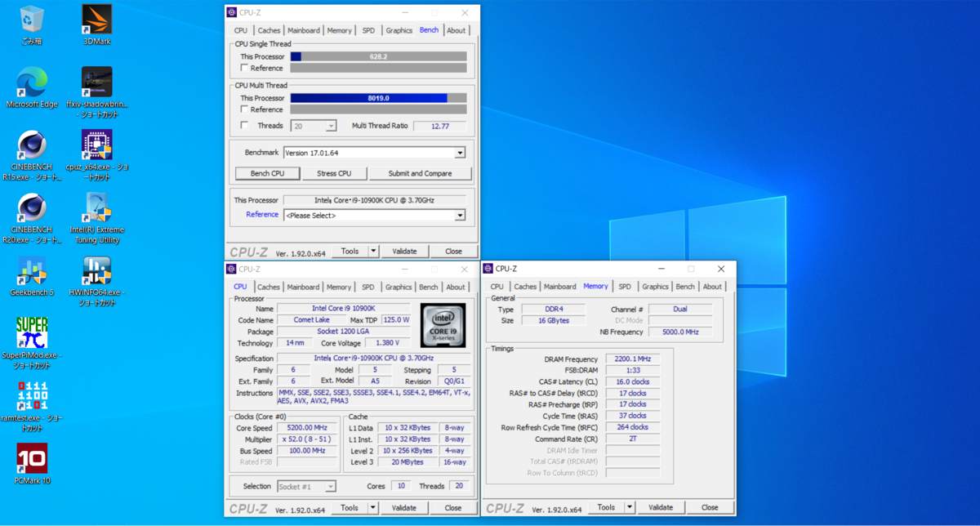
Task: Open Mainboard tab in Bench window
Action: 304,30
